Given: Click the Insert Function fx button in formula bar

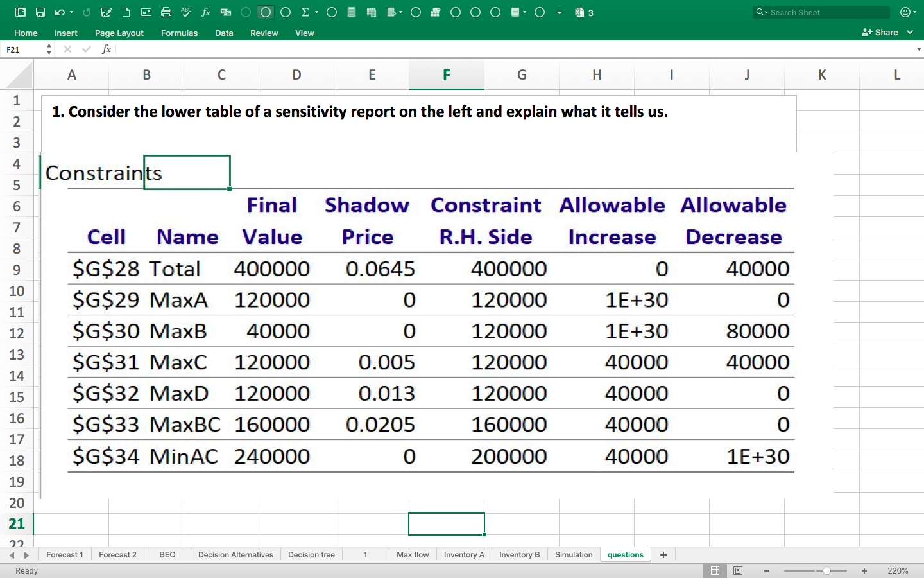Looking at the screenshot, I should [x=107, y=49].
